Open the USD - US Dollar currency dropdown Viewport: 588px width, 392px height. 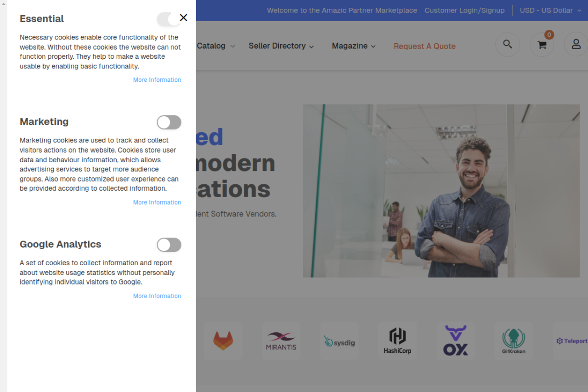[550, 10]
